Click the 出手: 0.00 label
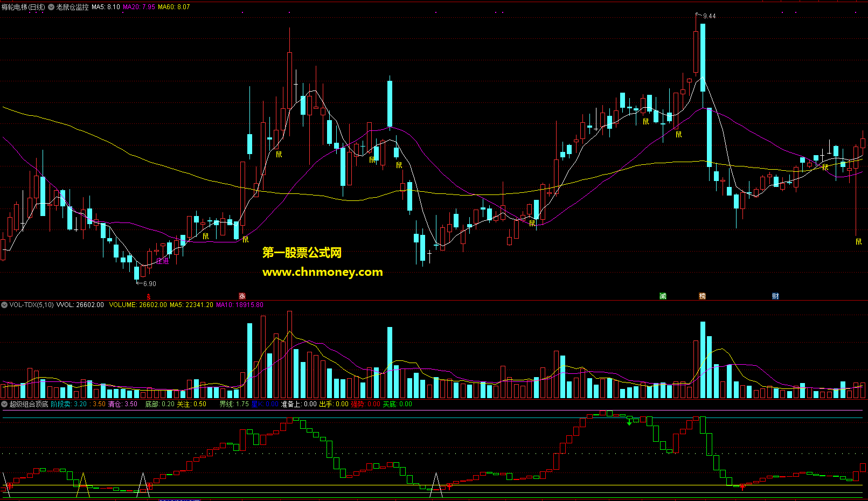This screenshot has width=868, height=501. click(334, 404)
